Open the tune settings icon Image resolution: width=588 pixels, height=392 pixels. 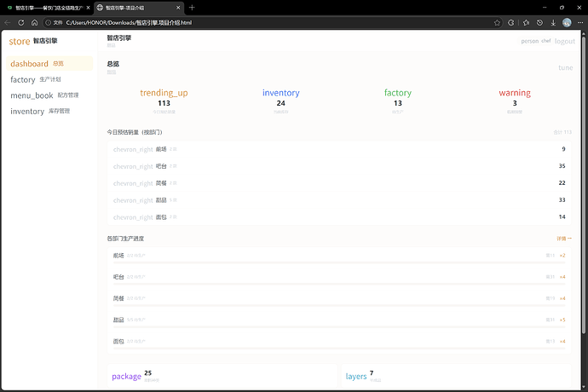[566, 67]
